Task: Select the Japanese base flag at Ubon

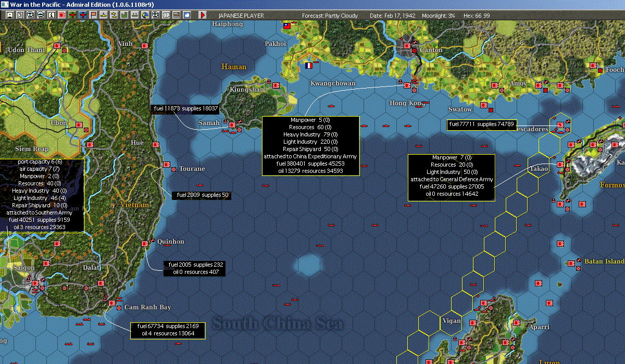Action: click(x=79, y=125)
